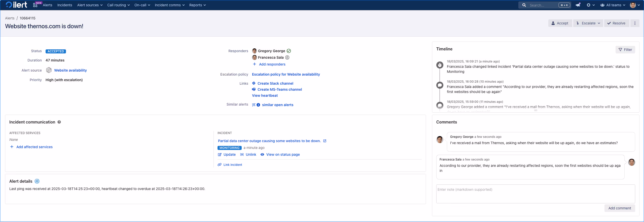
Task: Open Add responders link
Action: [272, 64]
